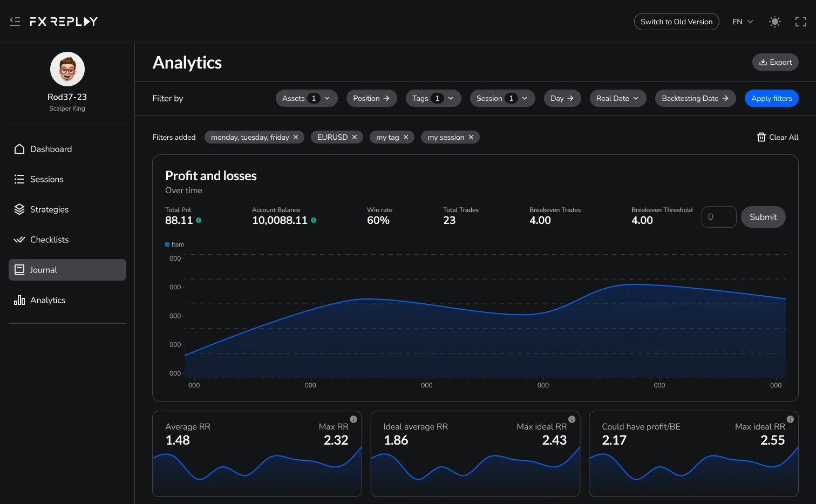Click the Rod37-23 profile avatar
Viewport: 816px width, 504px height.
[x=67, y=69]
